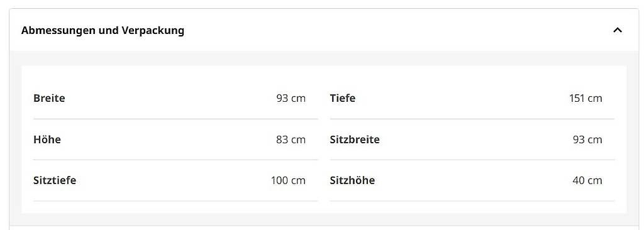Click the empty space in the Sitztiefe row
This screenshot has height=230, width=644.
point(174,180)
